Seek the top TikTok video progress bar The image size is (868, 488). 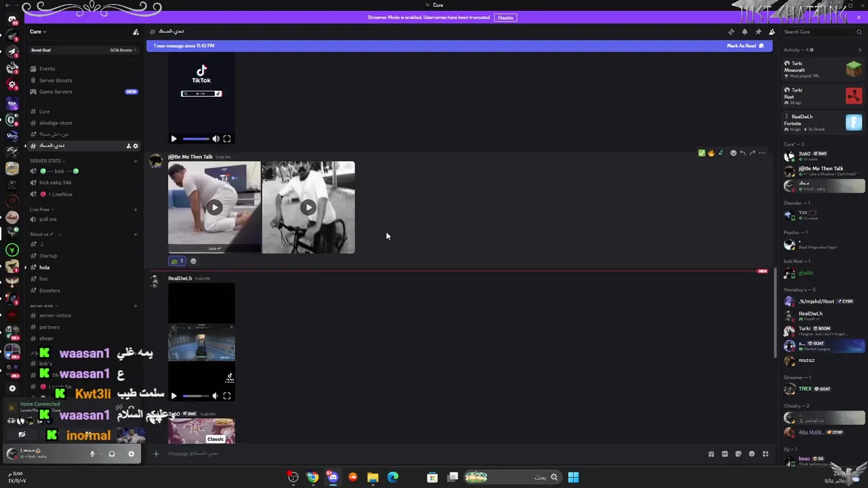point(195,139)
